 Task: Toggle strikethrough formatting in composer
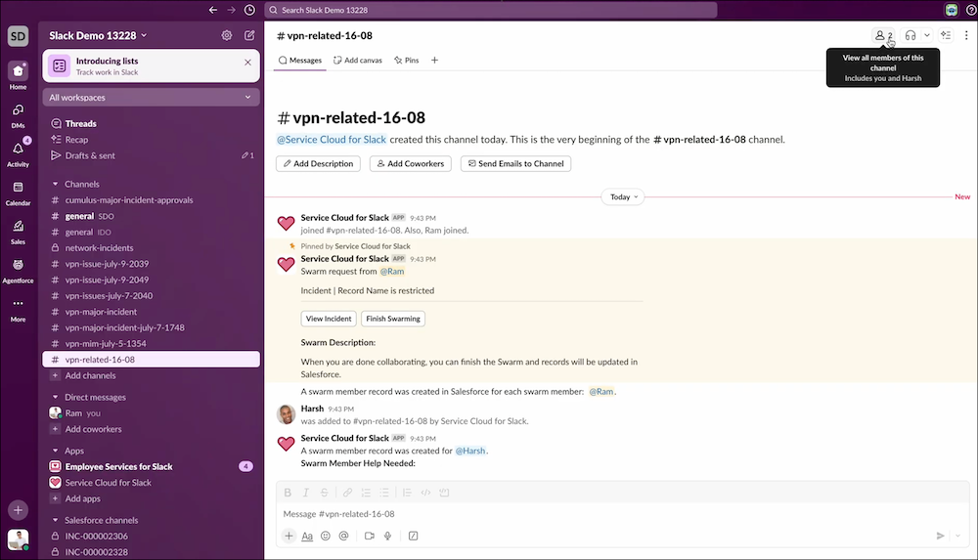(x=325, y=493)
